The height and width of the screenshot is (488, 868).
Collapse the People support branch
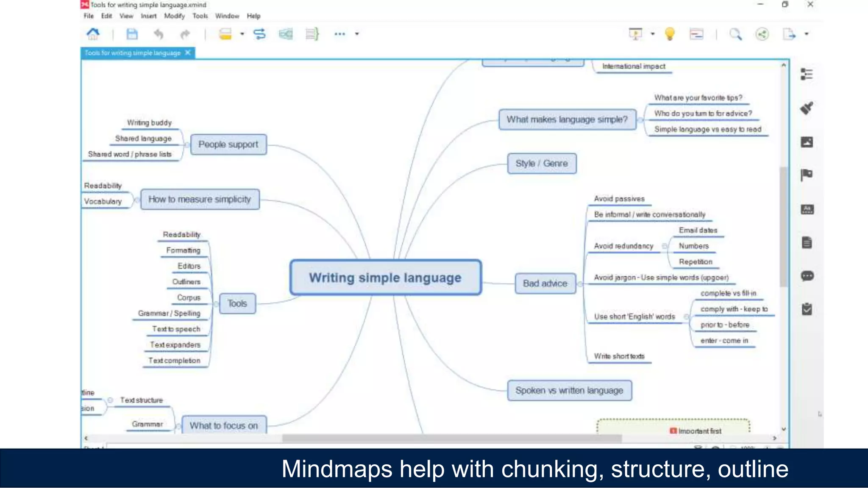click(186, 145)
